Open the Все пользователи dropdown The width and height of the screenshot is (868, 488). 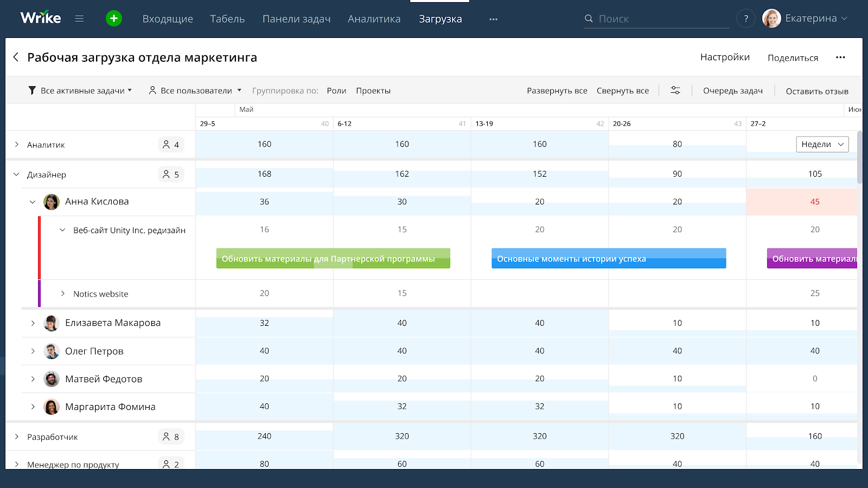click(x=195, y=91)
